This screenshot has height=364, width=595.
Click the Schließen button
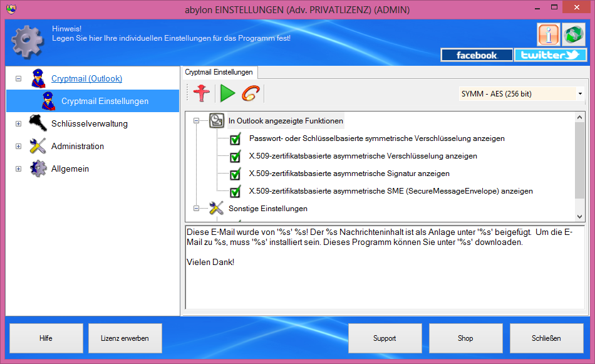(x=546, y=338)
